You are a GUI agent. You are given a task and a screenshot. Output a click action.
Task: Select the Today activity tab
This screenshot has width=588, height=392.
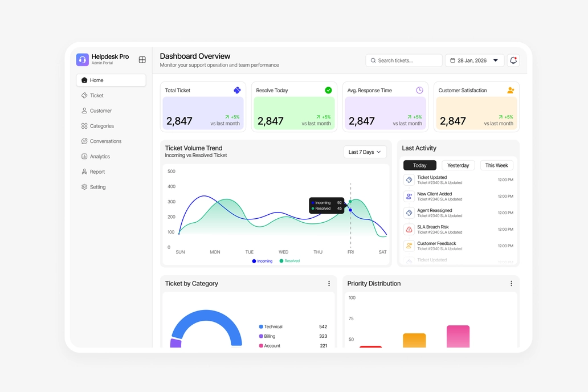click(419, 165)
